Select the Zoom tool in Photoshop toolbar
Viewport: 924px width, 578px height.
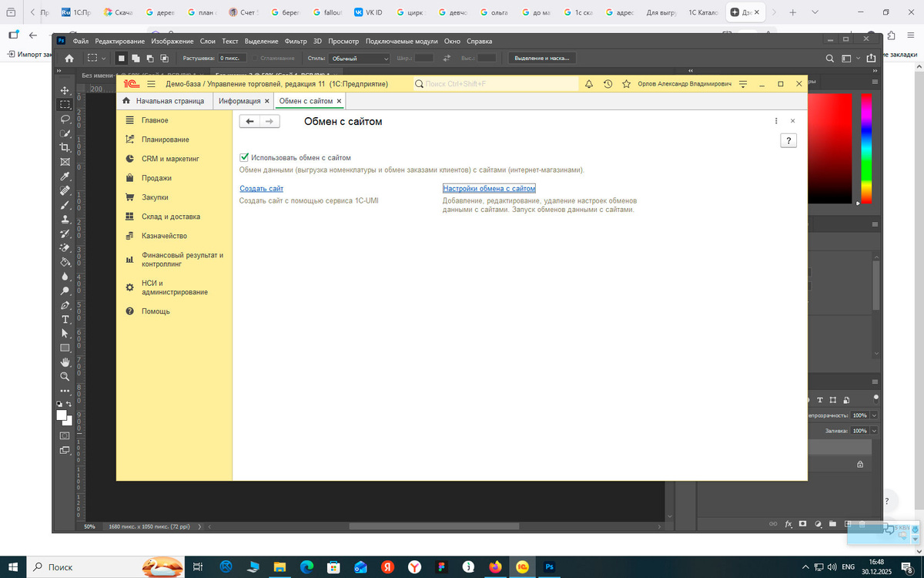tap(65, 376)
